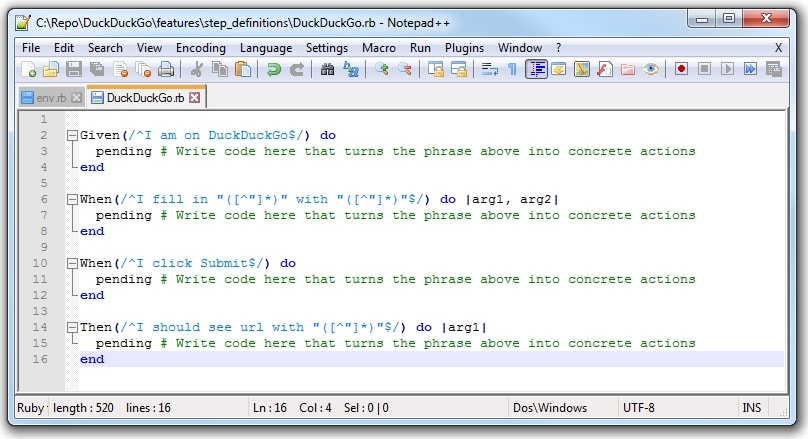Click the Redo arrow icon
808x439 pixels.
click(297, 69)
